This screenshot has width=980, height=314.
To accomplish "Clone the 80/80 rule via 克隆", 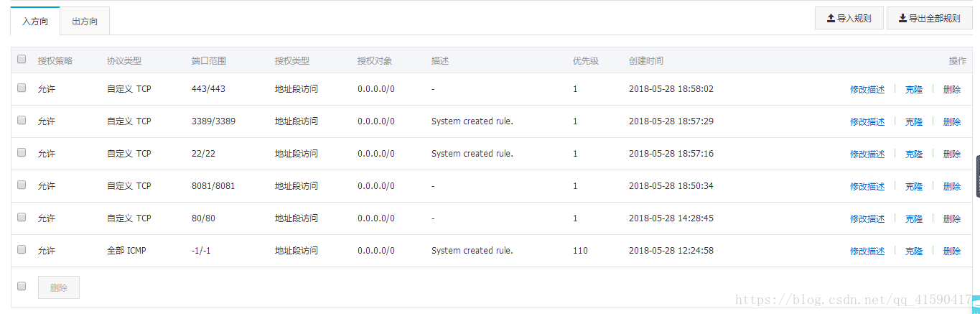I will tap(914, 219).
